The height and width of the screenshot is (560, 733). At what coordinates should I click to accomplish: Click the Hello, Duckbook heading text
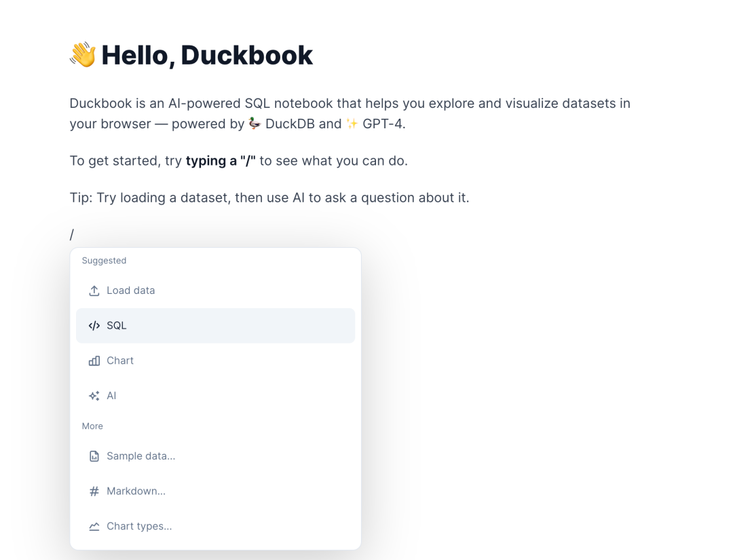207,55
